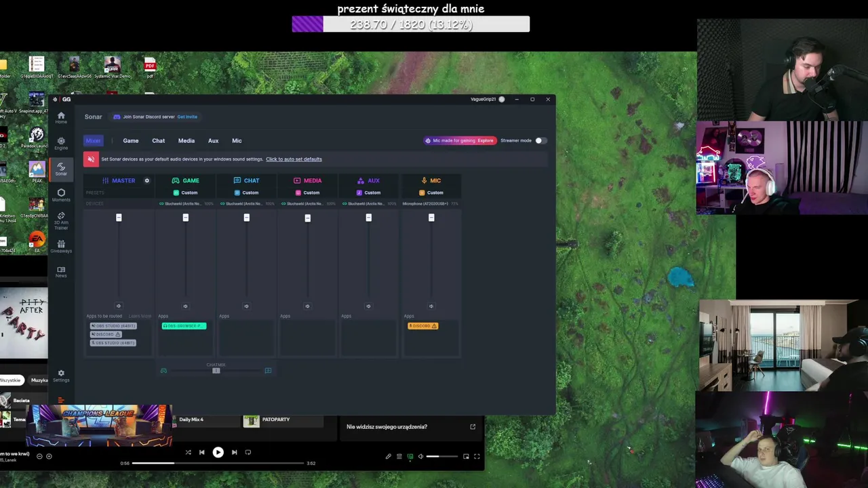Viewport: 868px width, 488px height.
Task: Mute the Media channel
Action: [307, 306]
